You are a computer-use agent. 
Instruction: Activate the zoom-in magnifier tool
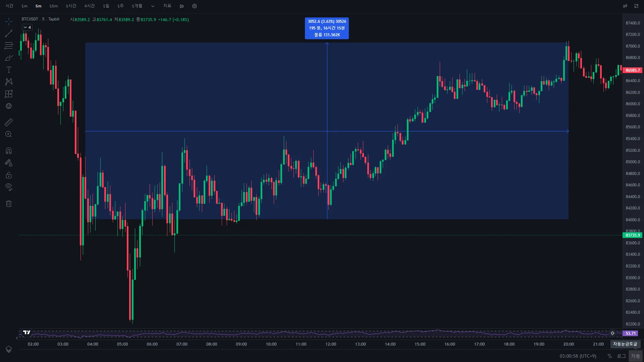(9, 134)
